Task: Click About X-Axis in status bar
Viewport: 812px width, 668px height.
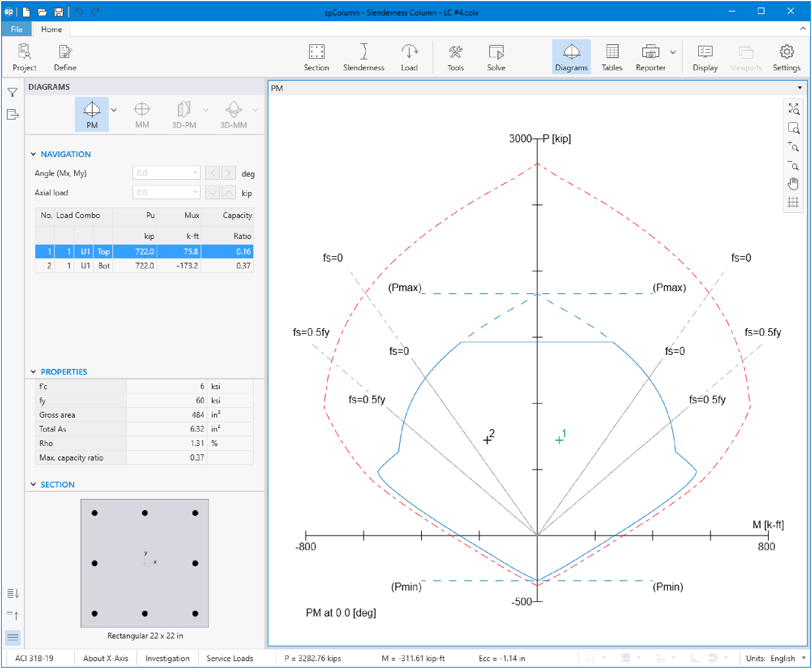Action: pos(106,658)
